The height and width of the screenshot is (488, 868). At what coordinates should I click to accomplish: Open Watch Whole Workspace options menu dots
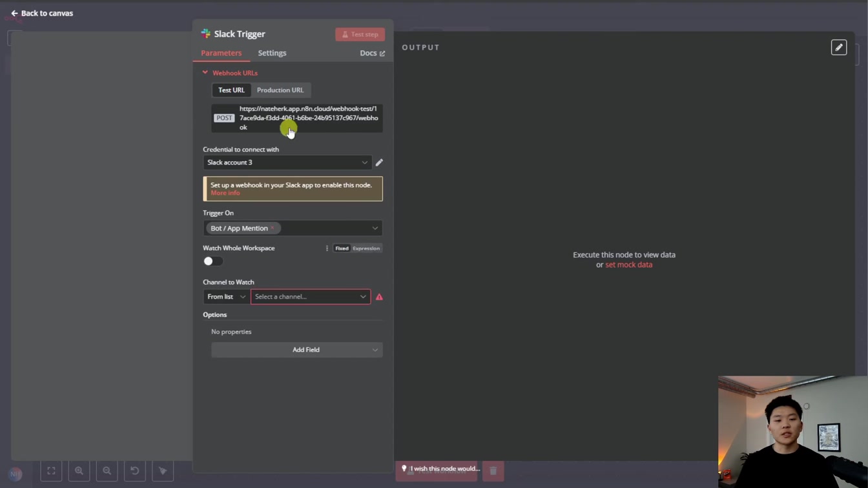[327, 248]
